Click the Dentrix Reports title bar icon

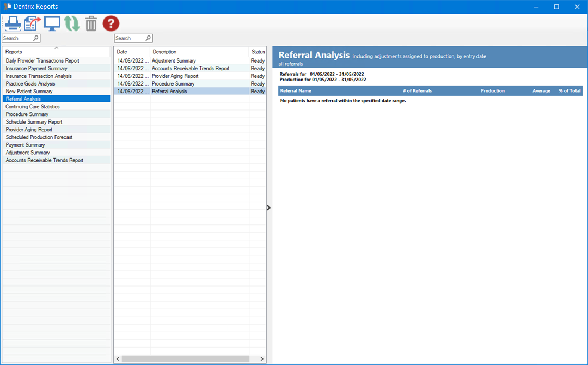pos(8,7)
